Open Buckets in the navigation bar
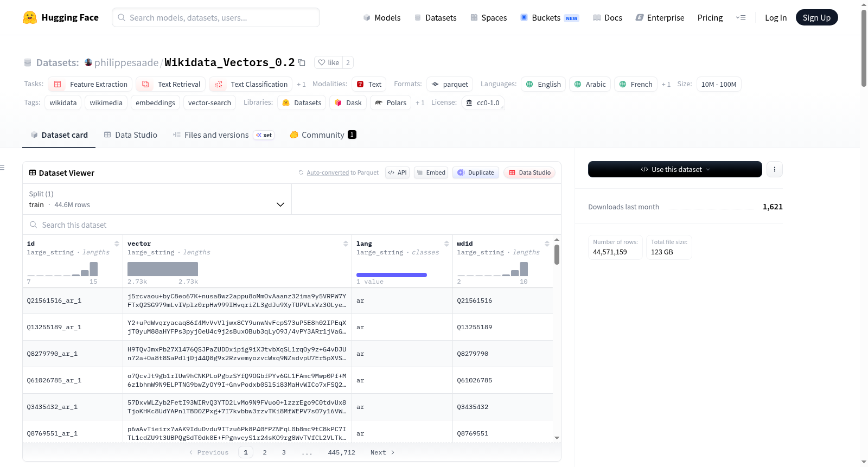Image resolution: width=868 pixels, height=467 pixels. (550, 17)
